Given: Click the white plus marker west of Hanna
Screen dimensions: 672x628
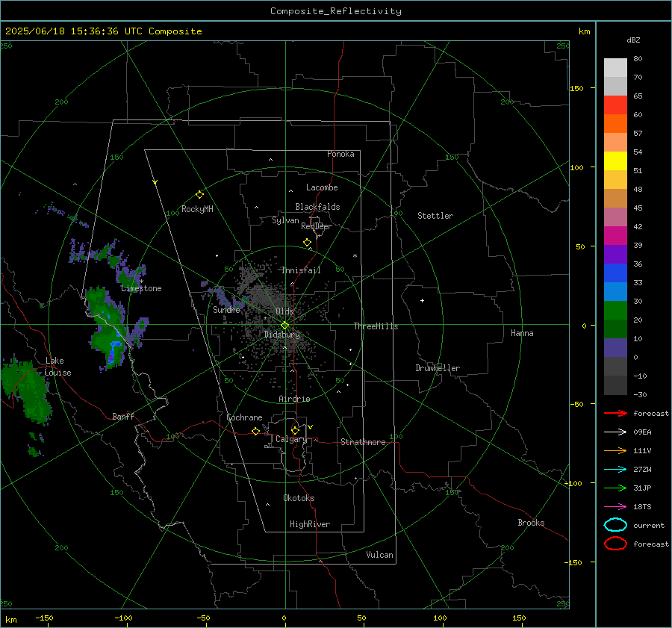Looking at the screenshot, I should click(x=422, y=300).
